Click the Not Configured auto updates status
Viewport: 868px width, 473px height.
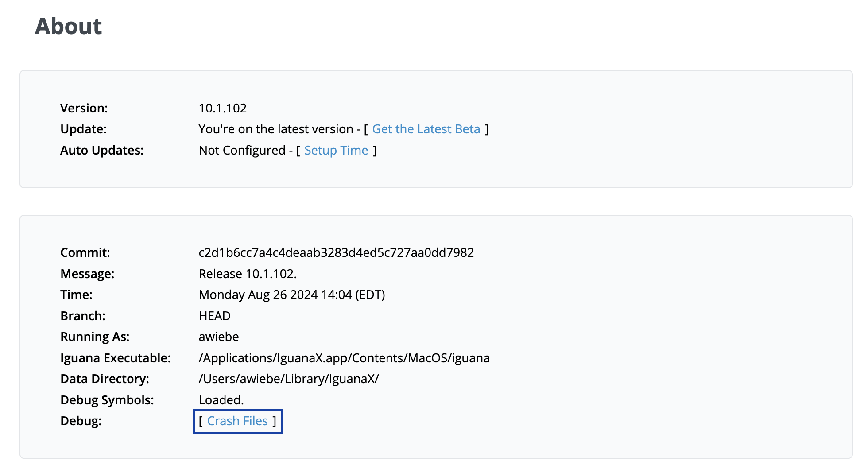point(242,151)
